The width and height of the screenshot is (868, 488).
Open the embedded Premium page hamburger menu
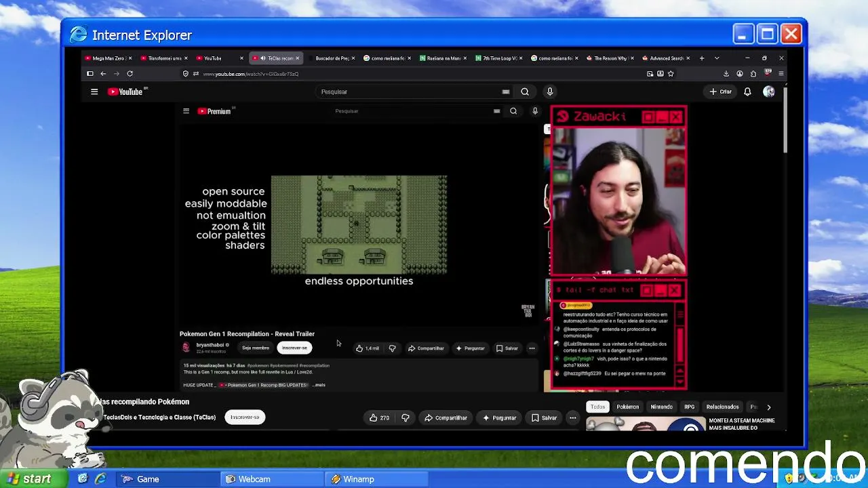(x=186, y=111)
